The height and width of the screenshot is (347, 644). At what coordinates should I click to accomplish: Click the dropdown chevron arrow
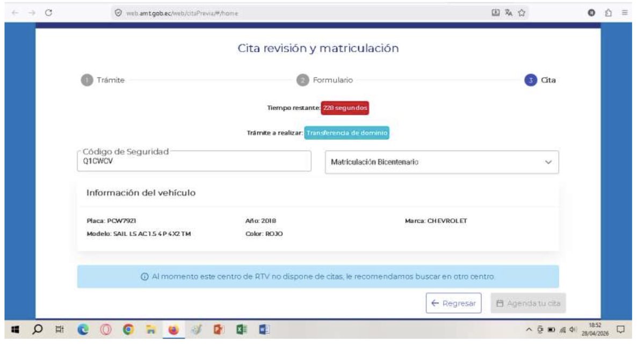pyautogui.click(x=548, y=162)
